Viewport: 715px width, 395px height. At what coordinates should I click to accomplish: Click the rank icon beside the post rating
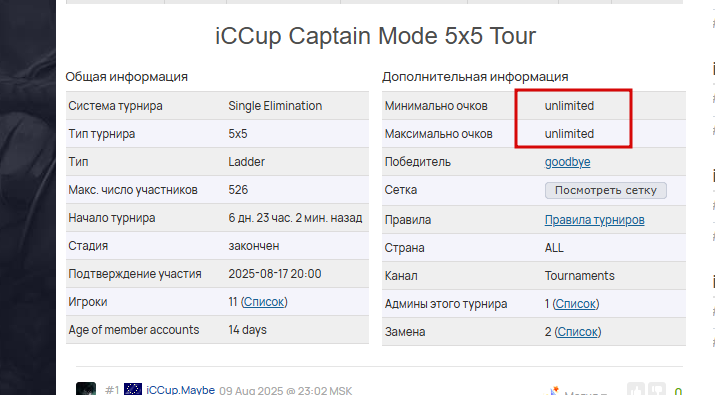554,390
